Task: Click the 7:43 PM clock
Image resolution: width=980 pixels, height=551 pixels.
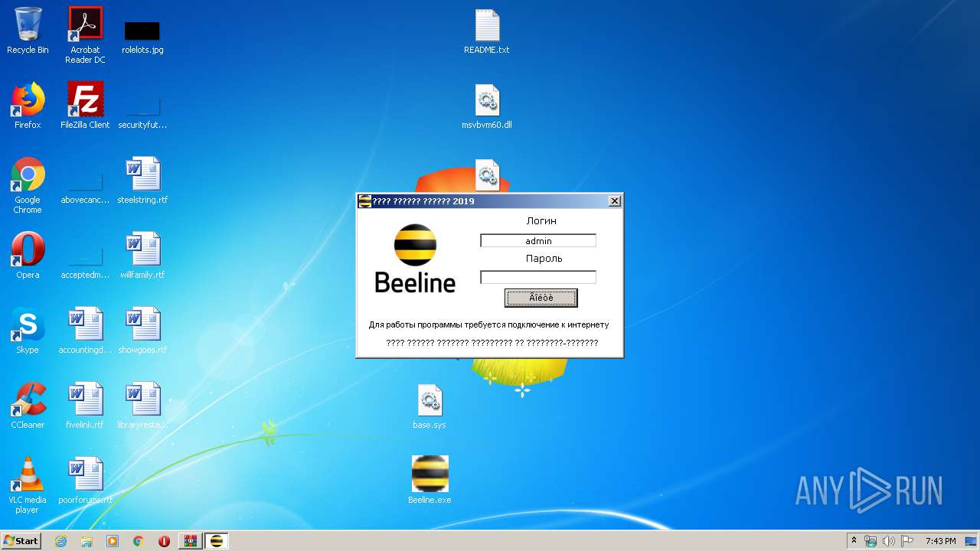Action: tap(940, 541)
